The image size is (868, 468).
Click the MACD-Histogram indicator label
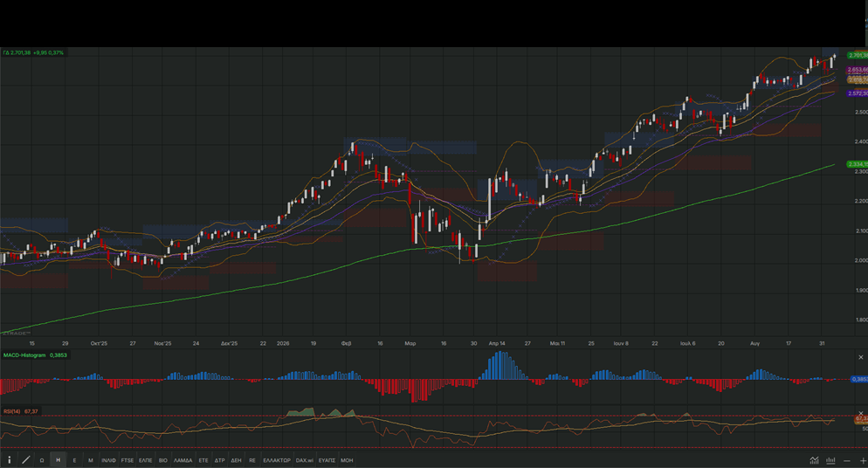point(24,355)
